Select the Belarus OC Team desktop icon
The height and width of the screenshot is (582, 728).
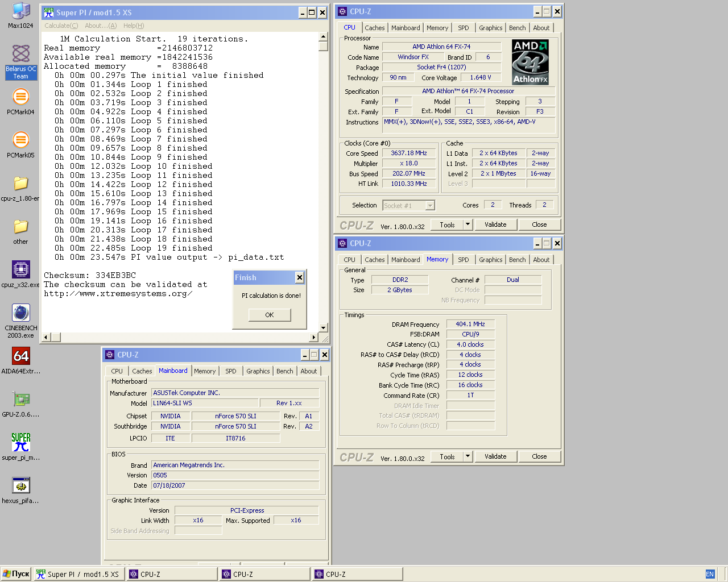click(20, 62)
